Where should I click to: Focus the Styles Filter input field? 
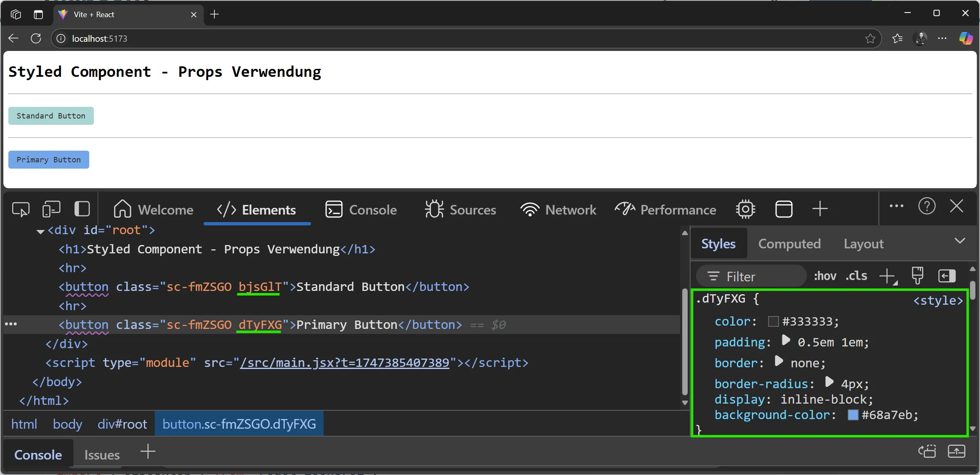point(751,276)
